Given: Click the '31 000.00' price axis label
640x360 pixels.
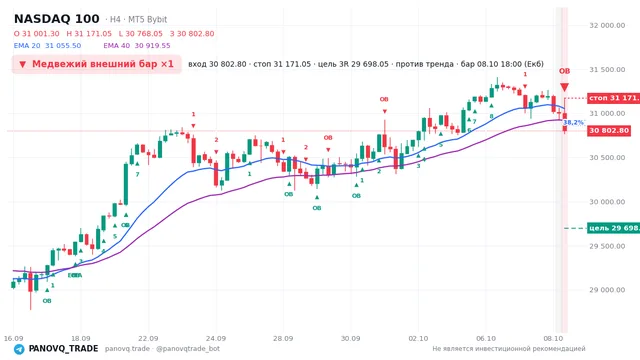Looking at the screenshot, I should coord(607,113).
